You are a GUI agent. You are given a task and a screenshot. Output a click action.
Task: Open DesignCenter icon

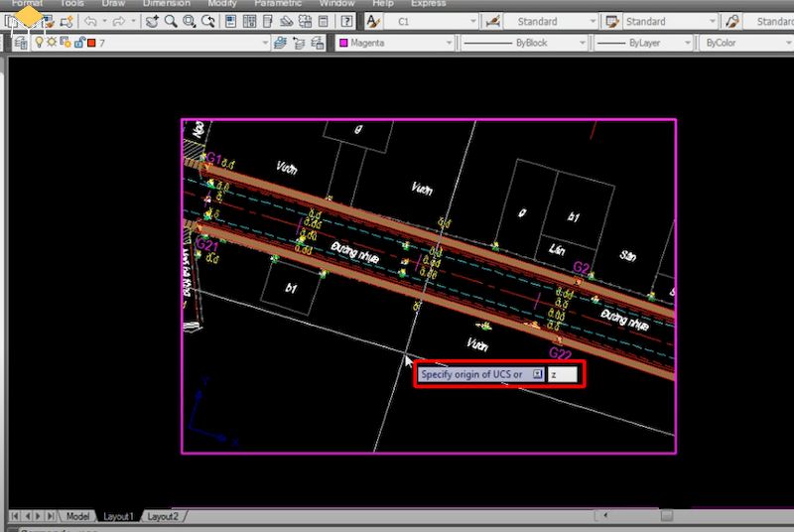click(x=250, y=21)
